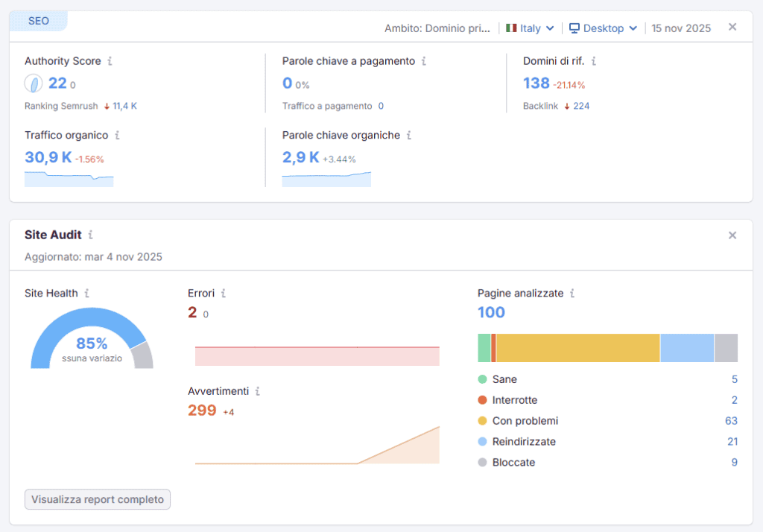Screen dimensions: 763x532
Task: Click the orange Avvertimenti trend chart
Action: coord(317,446)
